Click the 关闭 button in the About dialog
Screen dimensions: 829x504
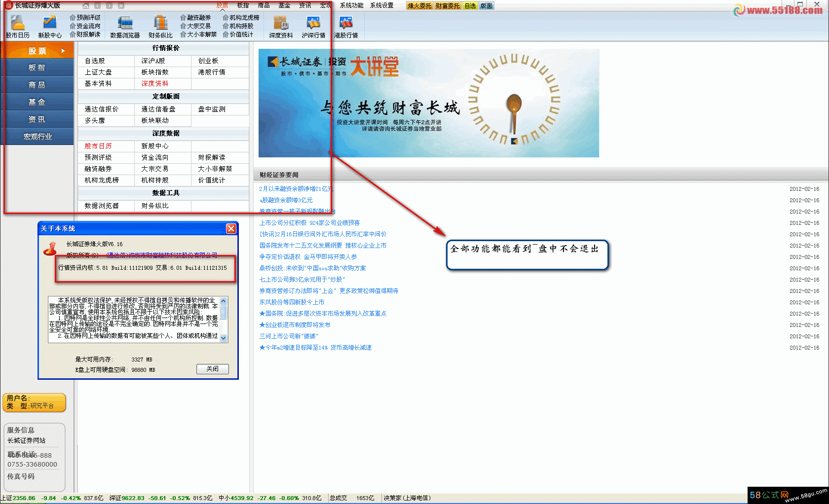coord(212,369)
